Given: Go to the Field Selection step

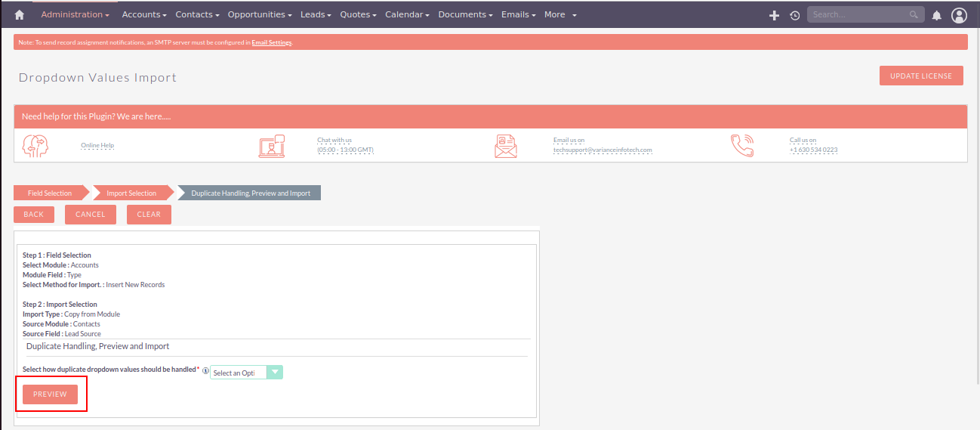Looking at the screenshot, I should [x=50, y=193].
